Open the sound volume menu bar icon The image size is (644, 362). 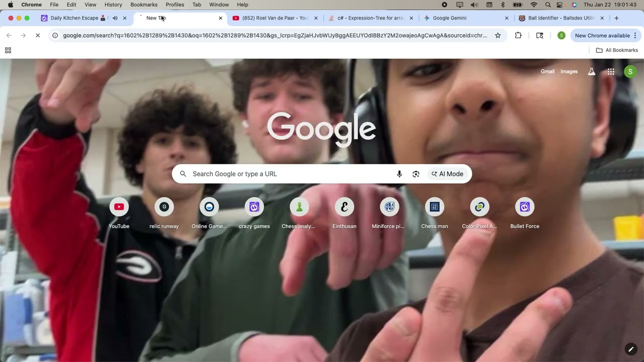point(474,5)
